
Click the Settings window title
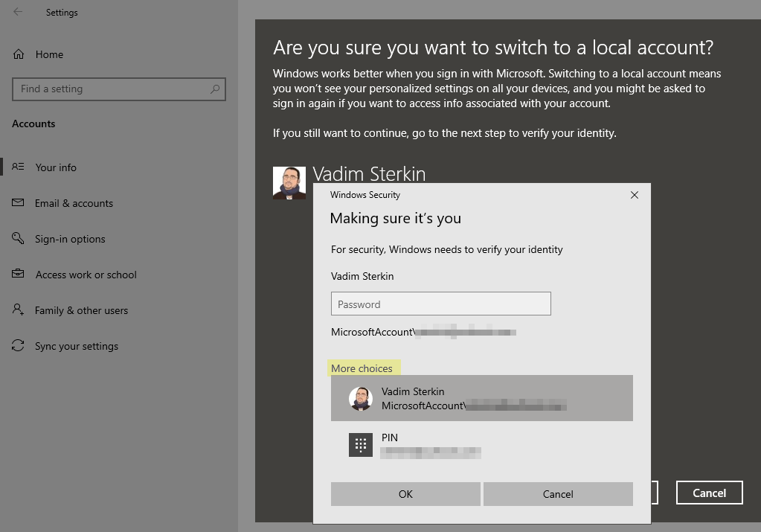tap(62, 13)
